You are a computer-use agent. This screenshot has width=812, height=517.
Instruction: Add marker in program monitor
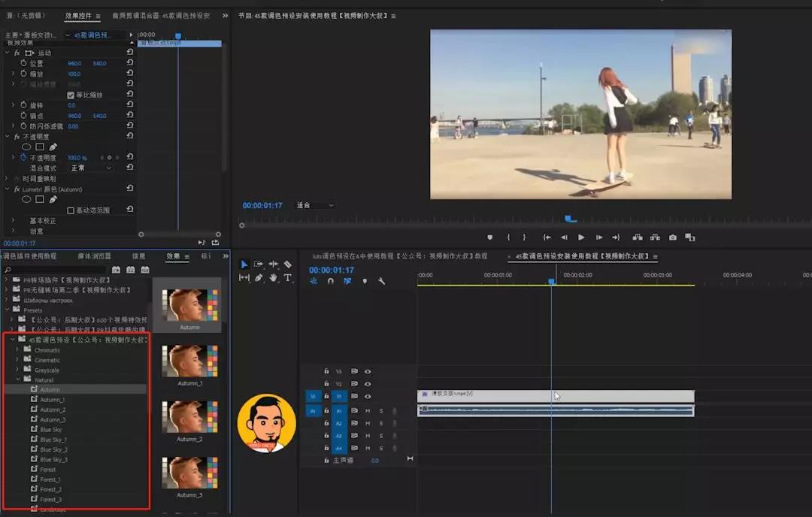tap(490, 237)
